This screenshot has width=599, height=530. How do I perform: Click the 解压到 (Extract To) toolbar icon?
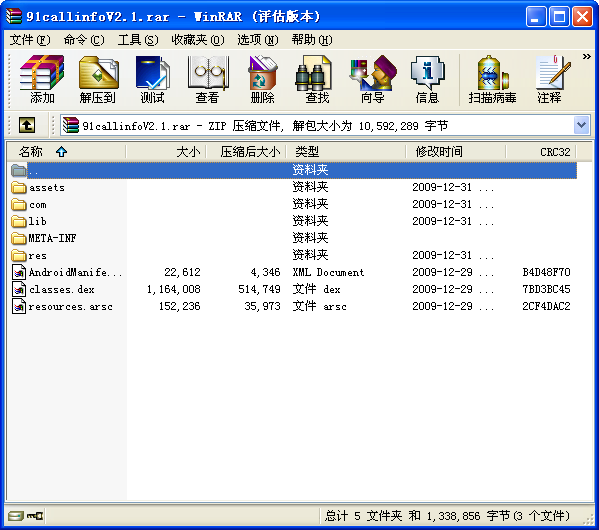click(98, 79)
